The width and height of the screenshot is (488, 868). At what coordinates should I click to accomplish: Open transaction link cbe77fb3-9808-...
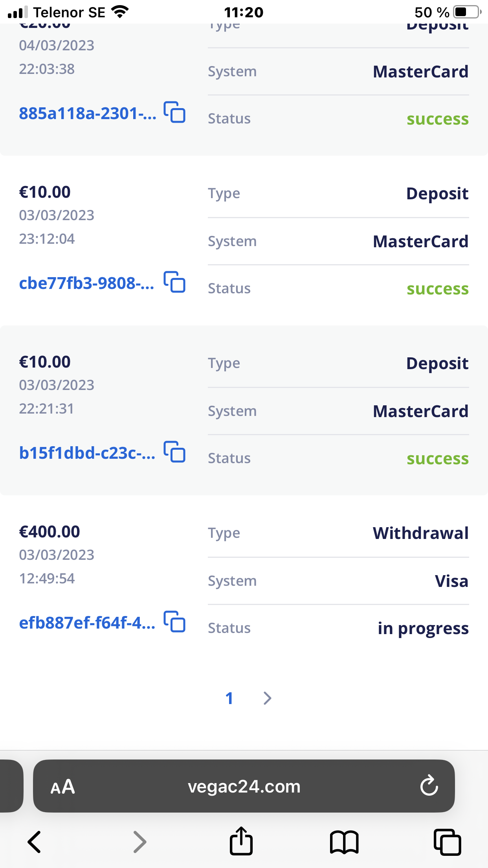click(86, 283)
